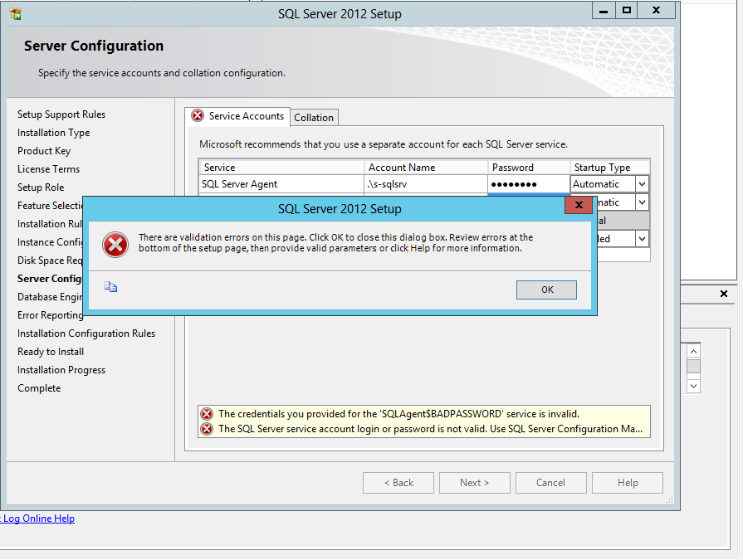This screenshot has width=743, height=560.
Task: Click the Service column header
Action: point(281,167)
